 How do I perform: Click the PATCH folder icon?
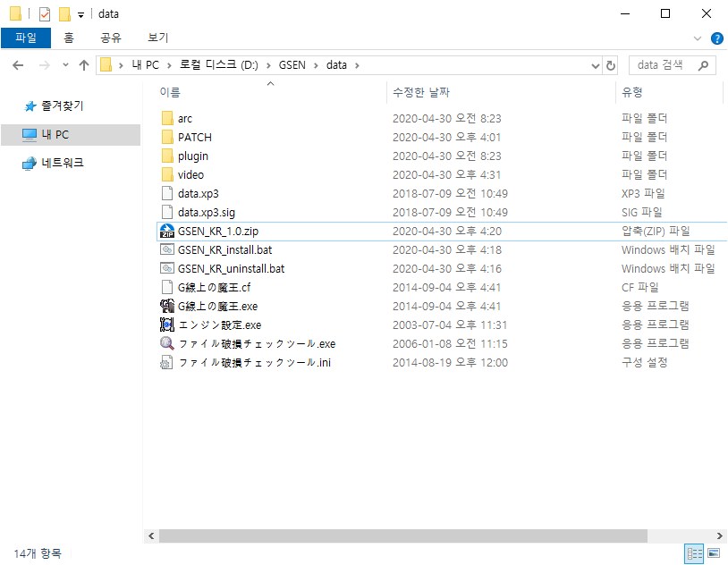(167, 137)
